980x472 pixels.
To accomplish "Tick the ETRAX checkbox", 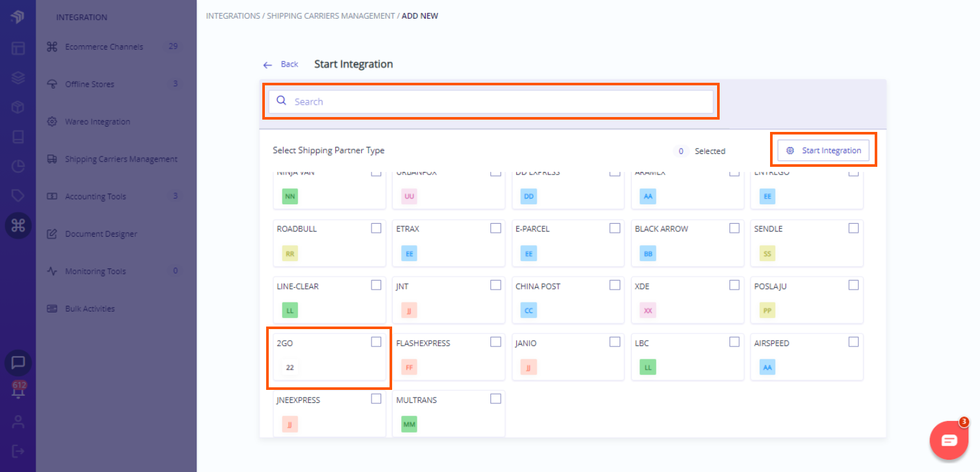I will click(x=495, y=228).
